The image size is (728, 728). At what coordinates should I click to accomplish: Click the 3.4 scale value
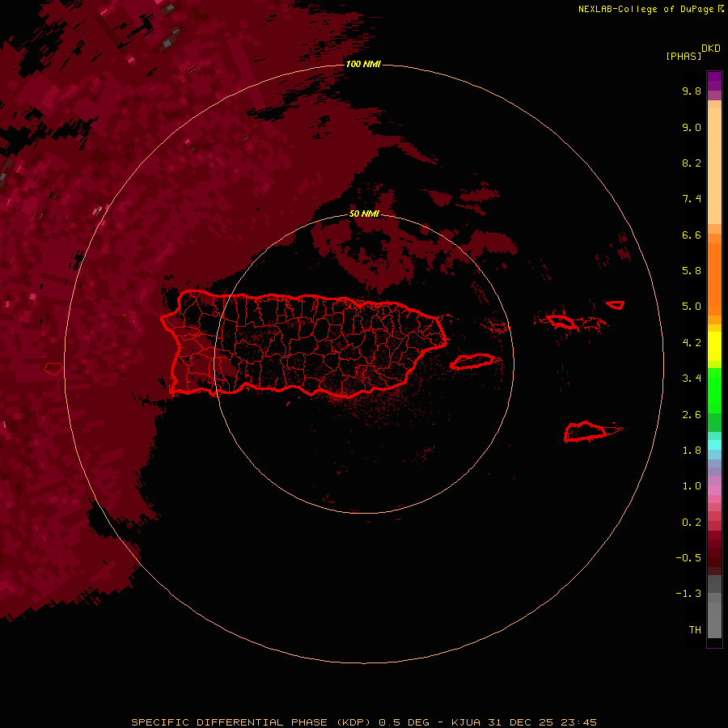(x=692, y=379)
